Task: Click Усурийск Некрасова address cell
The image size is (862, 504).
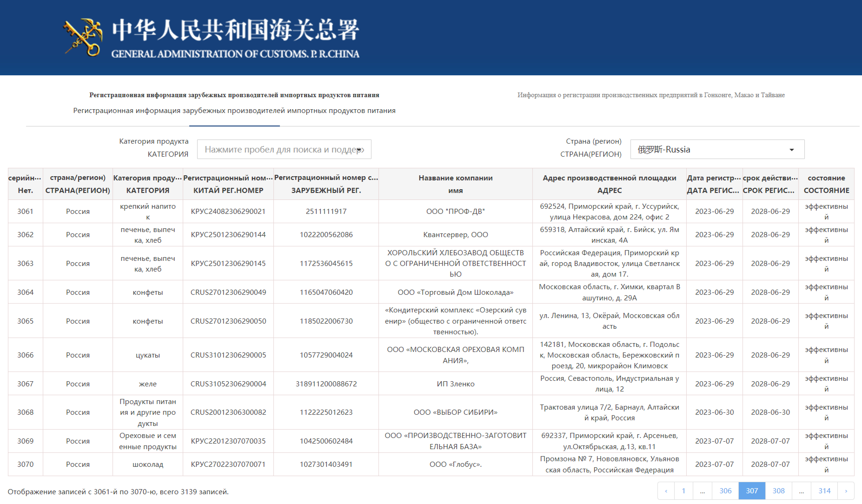Action: click(609, 212)
